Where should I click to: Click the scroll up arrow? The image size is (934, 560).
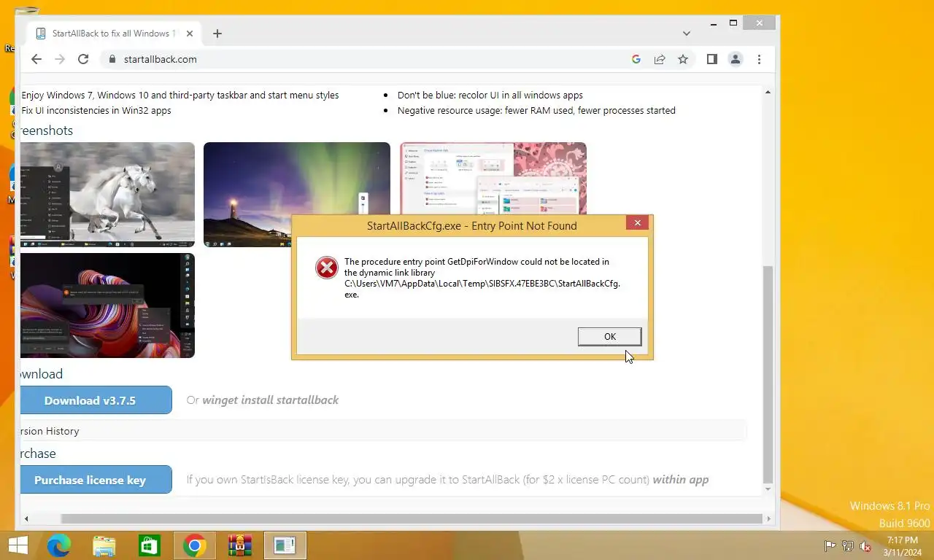(768, 92)
